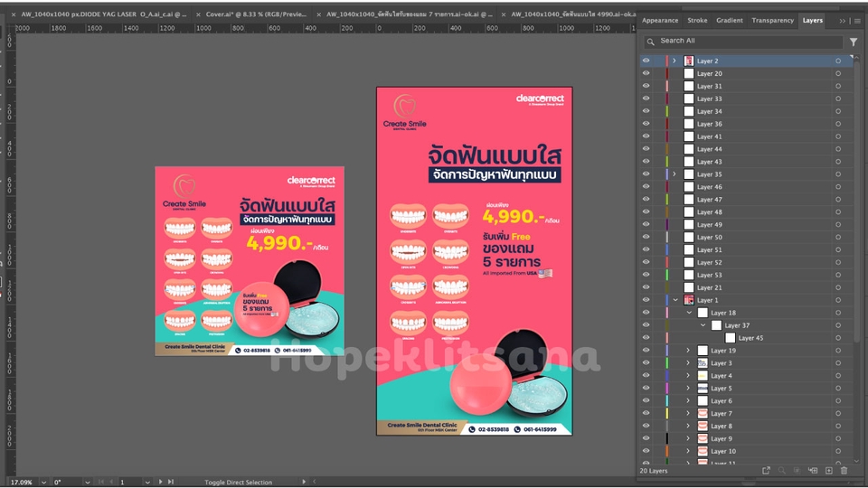Screen dimensions: 868x488
Task: Expand Layer 5 disclosure arrow
Action: [688, 388]
